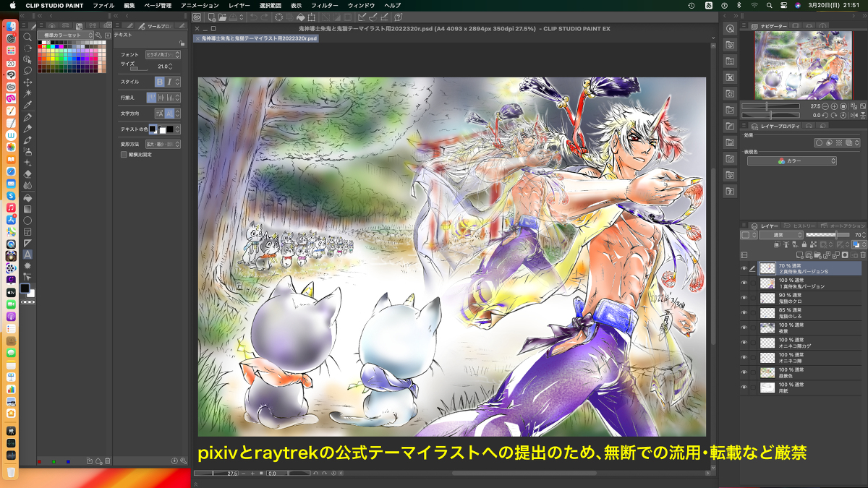Click the Create new raster layer icon
The width and height of the screenshot is (868, 488).
[800, 255]
